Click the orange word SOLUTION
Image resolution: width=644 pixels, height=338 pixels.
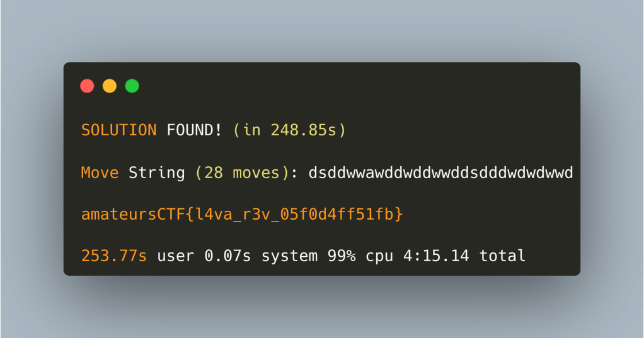[x=119, y=130]
